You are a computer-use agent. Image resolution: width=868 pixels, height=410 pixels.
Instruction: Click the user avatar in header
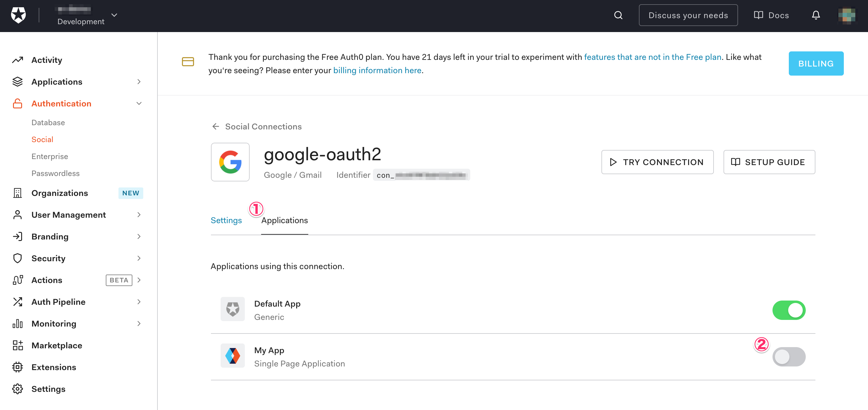(847, 15)
